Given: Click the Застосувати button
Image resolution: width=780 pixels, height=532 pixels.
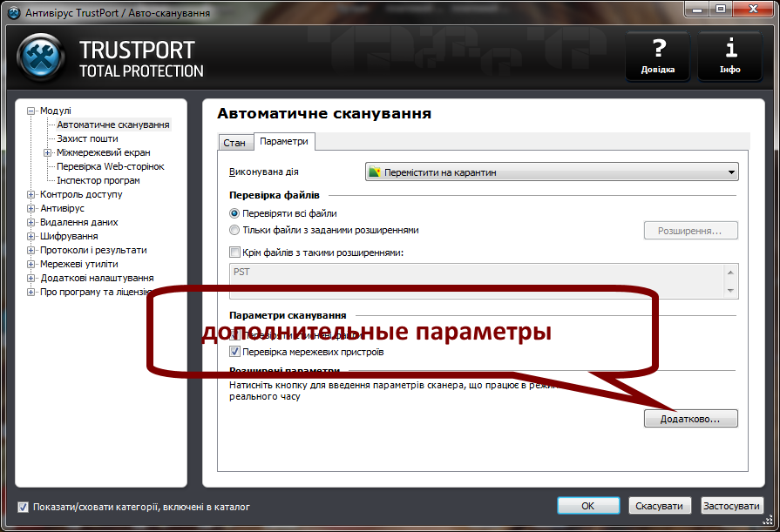Looking at the screenshot, I should coord(732,505).
